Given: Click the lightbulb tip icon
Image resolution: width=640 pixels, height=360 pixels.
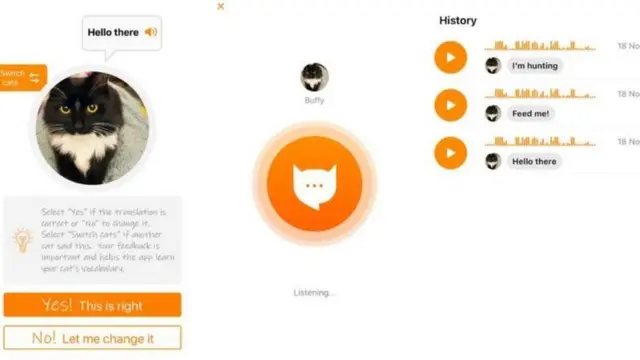Looking at the screenshot, I should click(x=22, y=240).
